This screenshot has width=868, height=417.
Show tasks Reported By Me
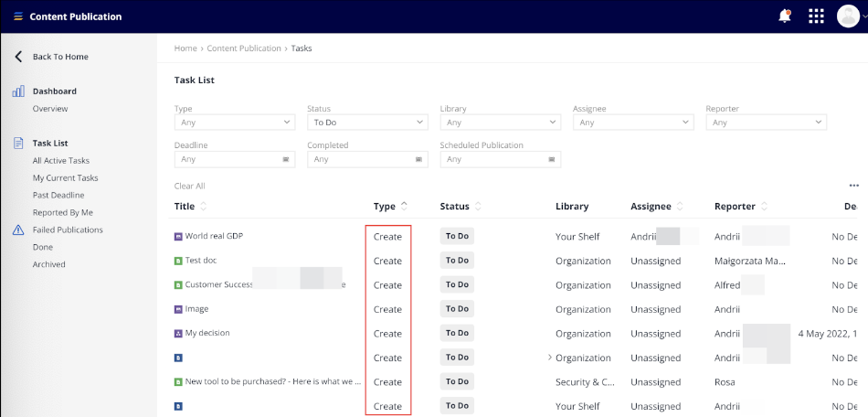63,213
